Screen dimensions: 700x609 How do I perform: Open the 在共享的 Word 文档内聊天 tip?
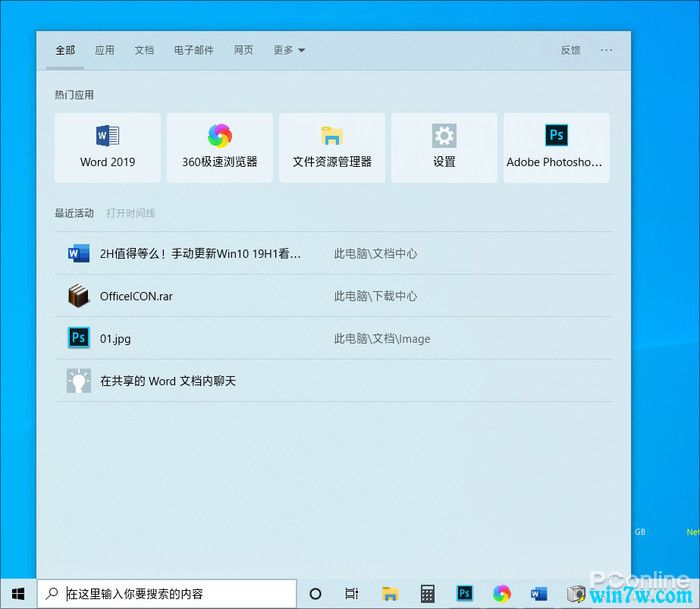click(333, 381)
